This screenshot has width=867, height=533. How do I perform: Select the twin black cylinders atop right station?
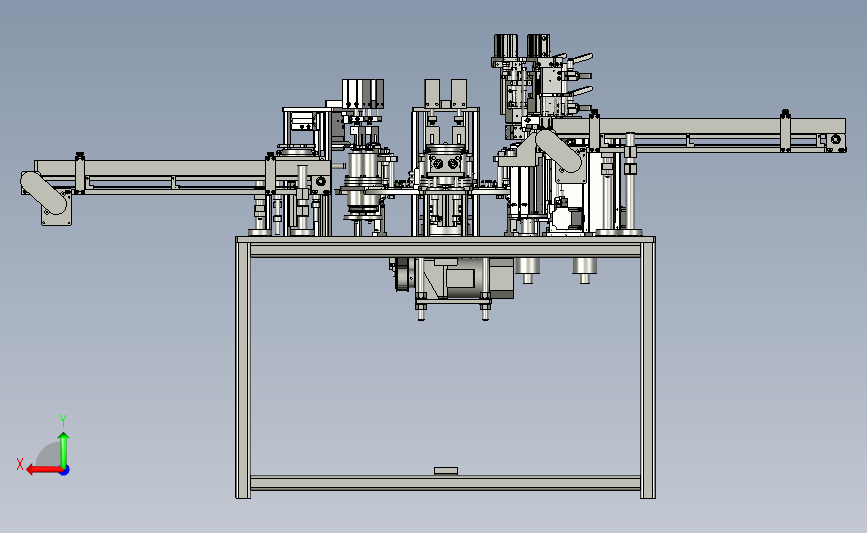[522, 46]
